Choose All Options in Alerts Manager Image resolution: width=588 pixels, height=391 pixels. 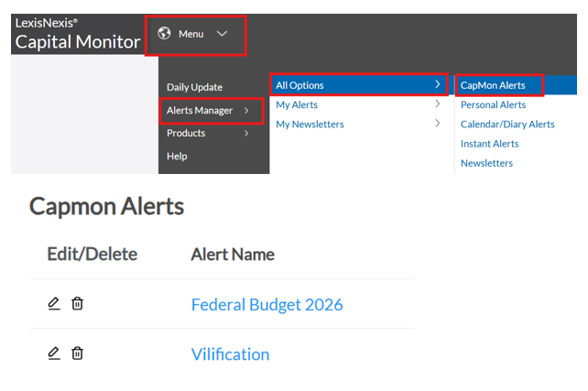300,85
